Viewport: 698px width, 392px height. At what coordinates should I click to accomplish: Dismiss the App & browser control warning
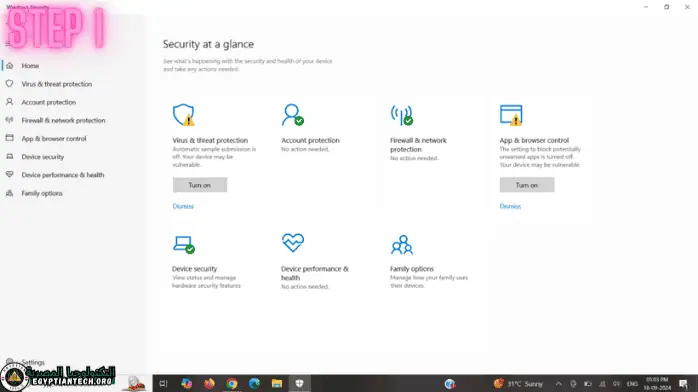(x=510, y=206)
